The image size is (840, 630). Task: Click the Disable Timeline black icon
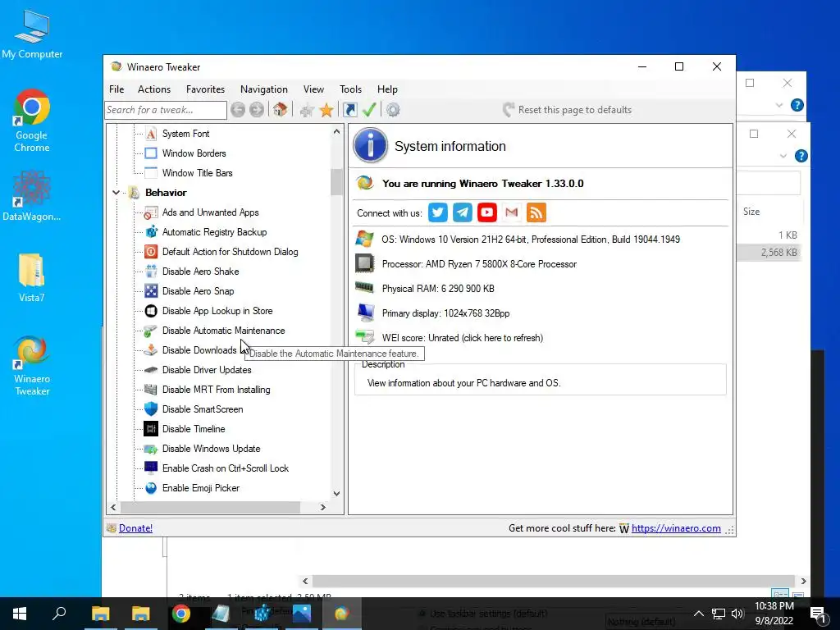tap(151, 428)
